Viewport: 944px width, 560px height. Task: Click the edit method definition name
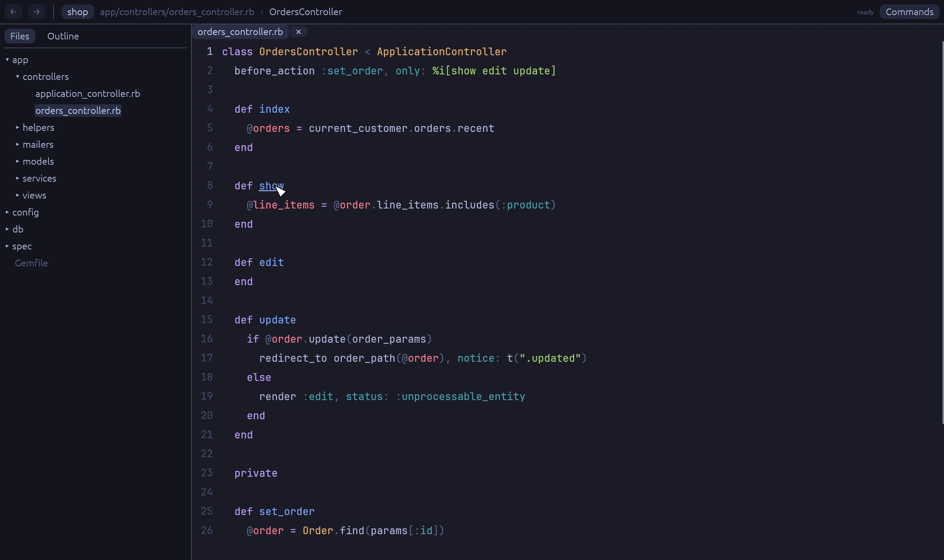pyautogui.click(x=271, y=262)
